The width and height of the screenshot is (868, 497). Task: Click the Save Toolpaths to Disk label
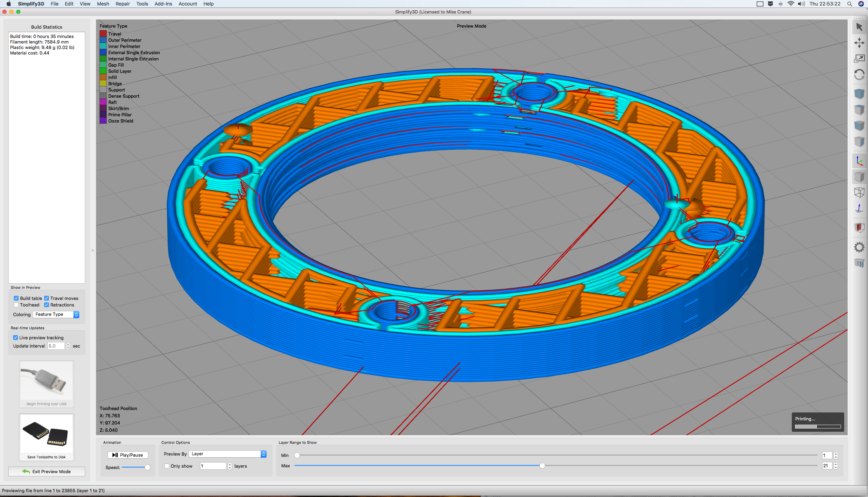pyautogui.click(x=47, y=457)
